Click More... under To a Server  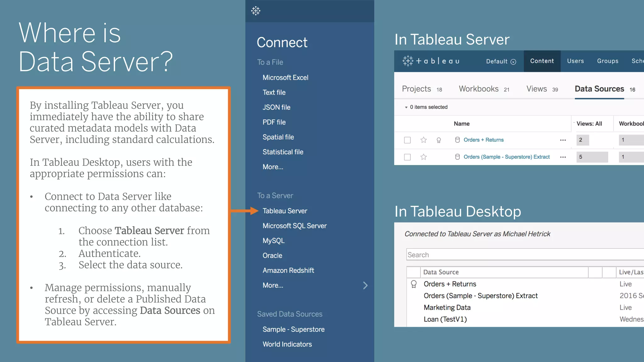pos(273,285)
